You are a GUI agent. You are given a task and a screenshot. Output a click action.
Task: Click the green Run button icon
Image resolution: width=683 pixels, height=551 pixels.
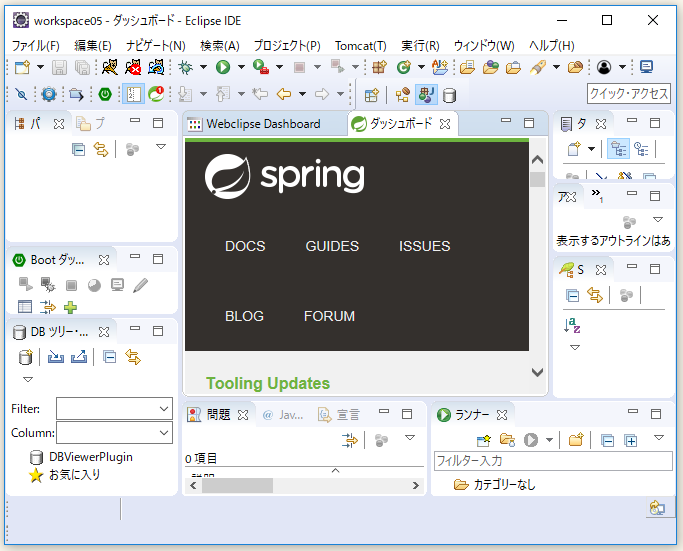[223, 68]
